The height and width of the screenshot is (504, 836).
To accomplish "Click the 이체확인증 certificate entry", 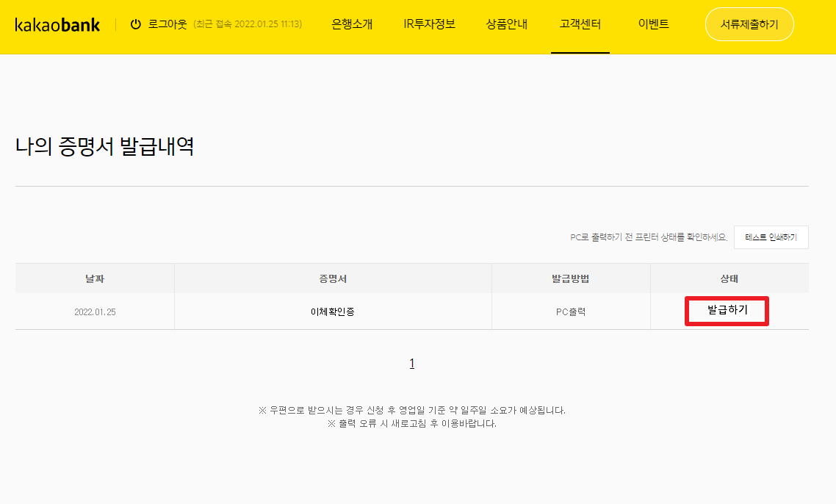I will pyautogui.click(x=333, y=312).
